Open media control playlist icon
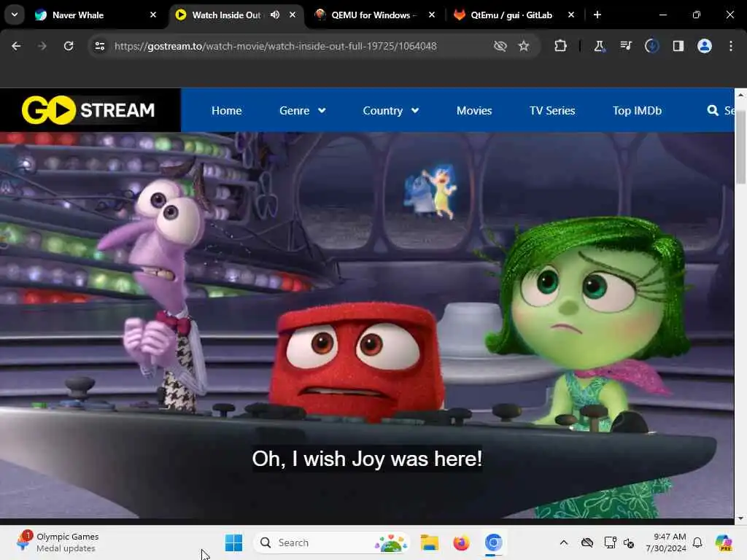 (625, 46)
